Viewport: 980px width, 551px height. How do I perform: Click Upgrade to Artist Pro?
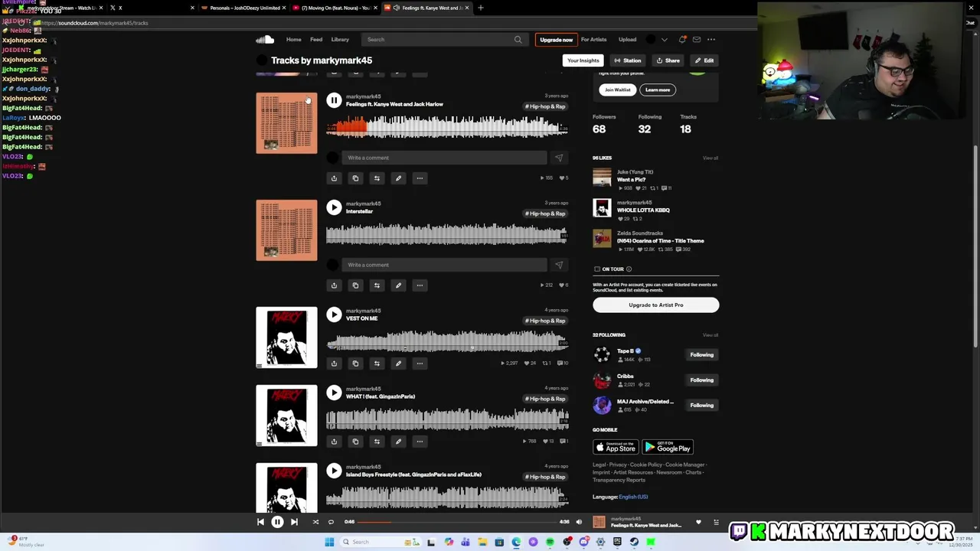point(655,305)
